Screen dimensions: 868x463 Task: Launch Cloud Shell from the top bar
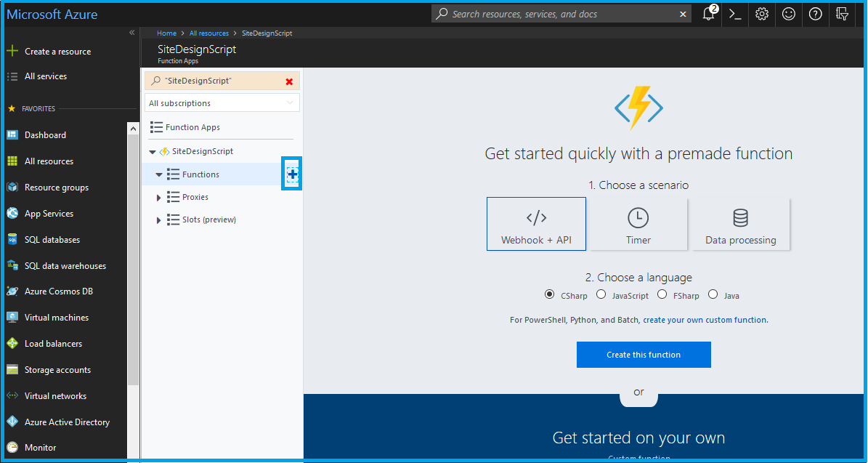click(x=734, y=15)
